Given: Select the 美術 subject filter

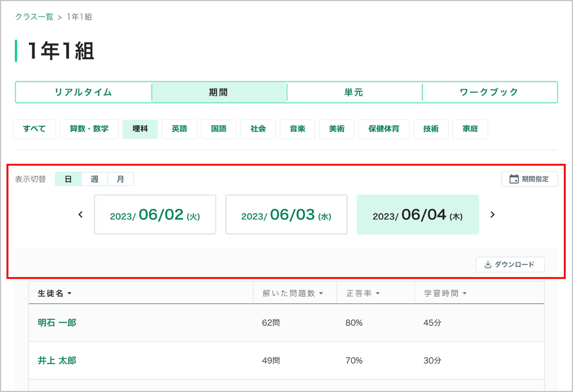Looking at the screenshot, I should point(337,129).
